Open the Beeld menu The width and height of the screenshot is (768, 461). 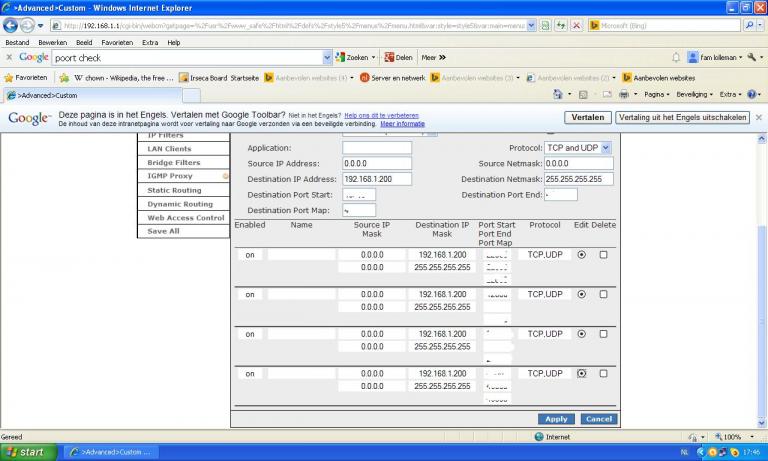[84, 43]
